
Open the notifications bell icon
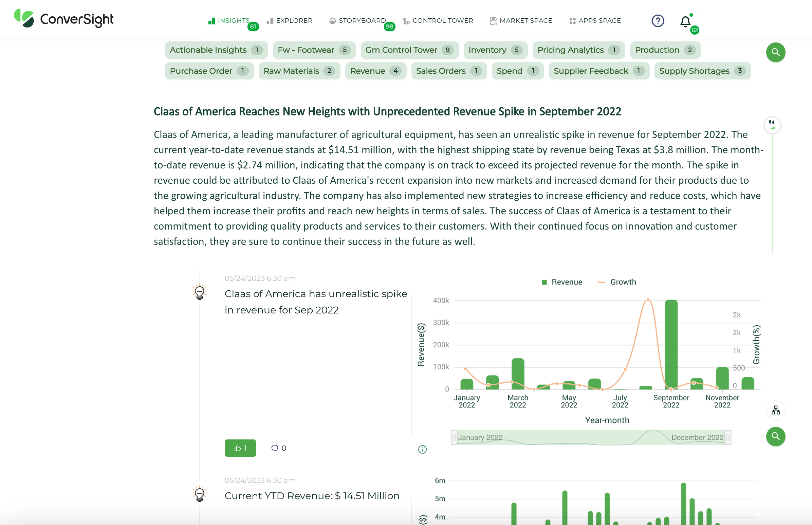coord(685,21)
